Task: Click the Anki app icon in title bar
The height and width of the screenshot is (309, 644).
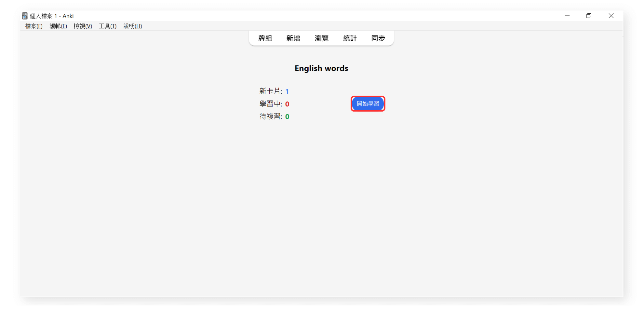Action: click(x=25, y=16)
